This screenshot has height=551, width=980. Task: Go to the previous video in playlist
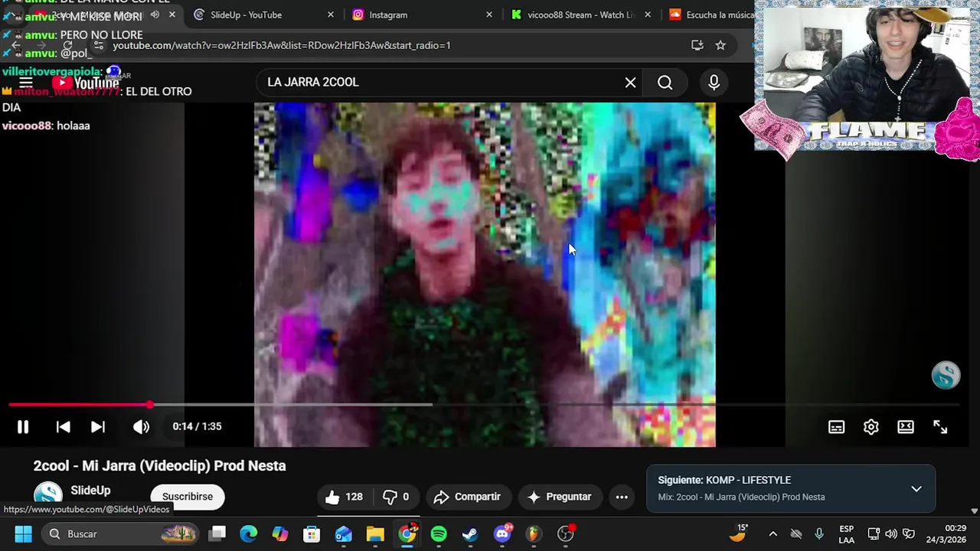click(x=64, y=427)
